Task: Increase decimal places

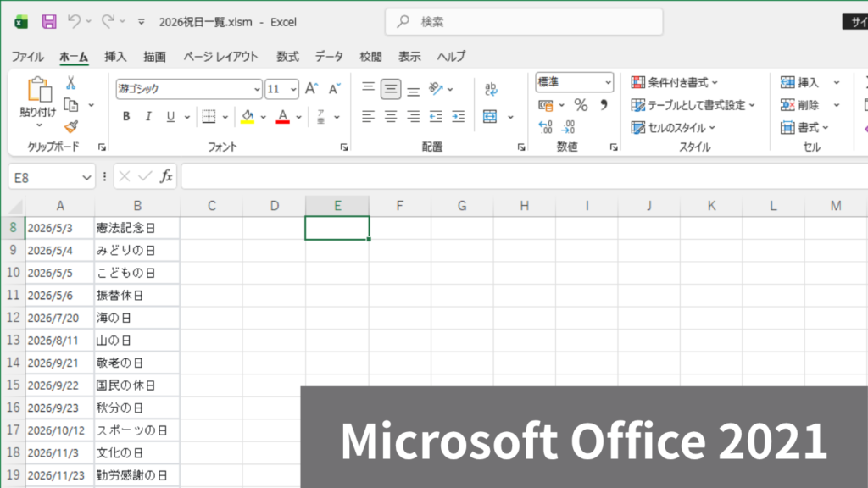Action: coord(545,127)
